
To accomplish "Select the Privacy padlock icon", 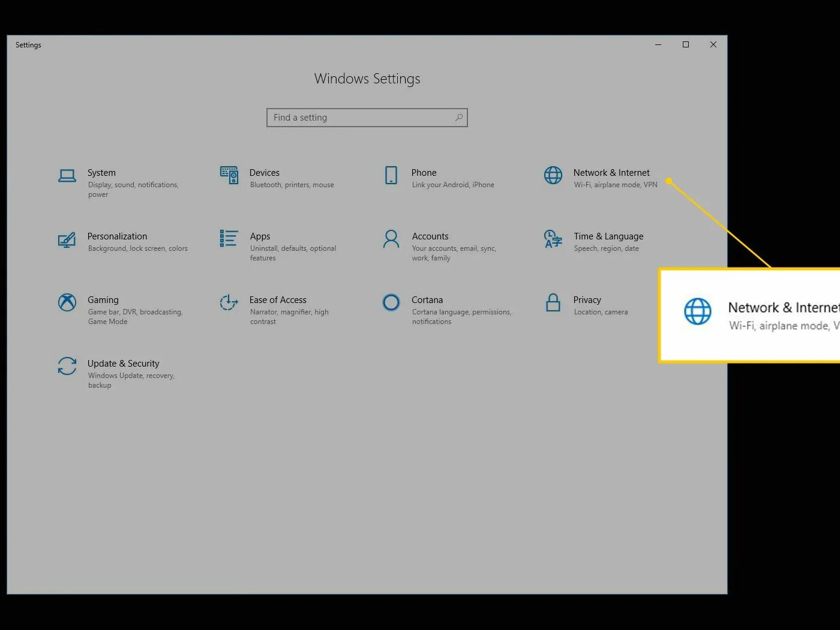I will (x=553, y=302).
